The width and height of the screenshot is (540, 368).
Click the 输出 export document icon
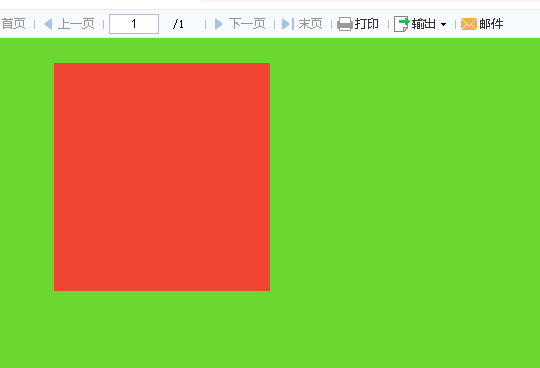(x=402, y=24)
